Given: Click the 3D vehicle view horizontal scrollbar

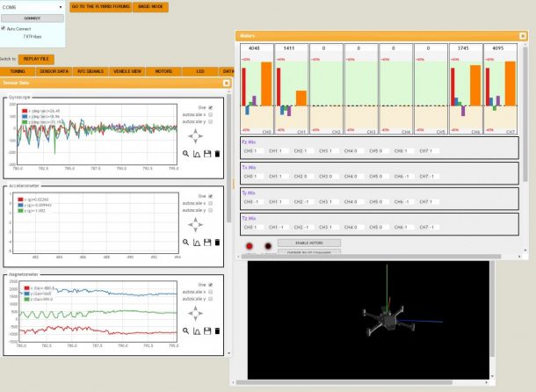Looking at the screenshot, I should [x=344, y=382].
